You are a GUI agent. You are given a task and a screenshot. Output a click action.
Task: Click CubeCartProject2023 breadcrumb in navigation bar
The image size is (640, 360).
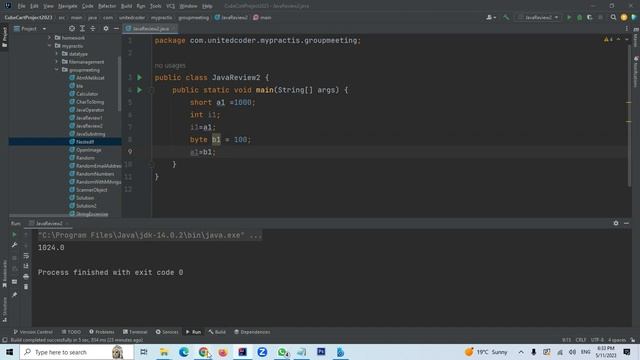[28, 18]
